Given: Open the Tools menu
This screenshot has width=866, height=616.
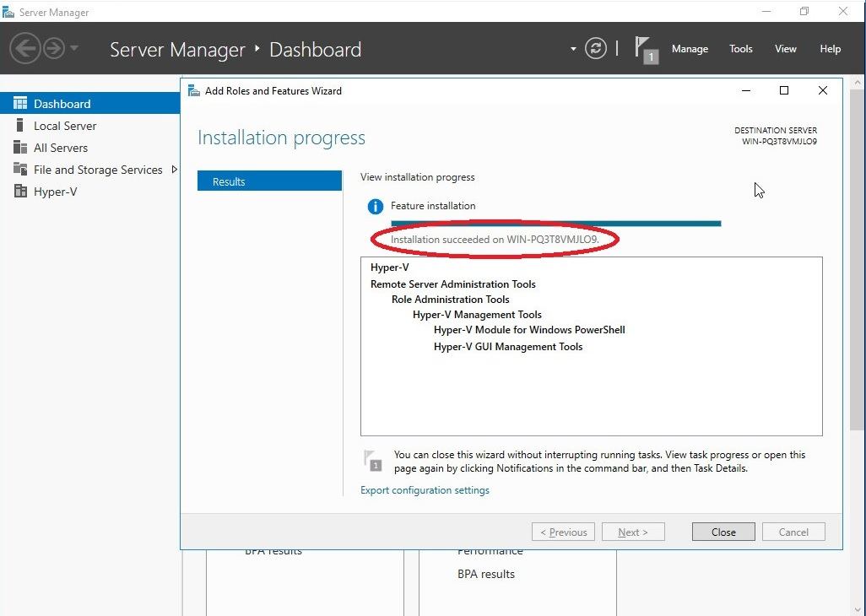Looking at the screenshot, I should pyautogui.click(x=740, y=49).
